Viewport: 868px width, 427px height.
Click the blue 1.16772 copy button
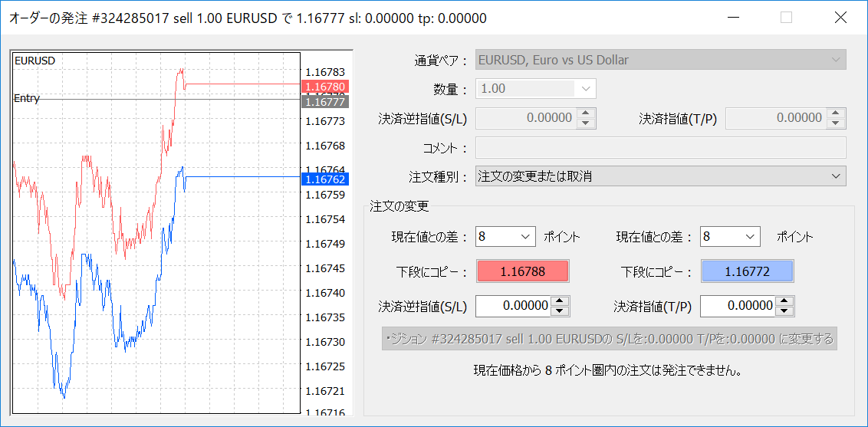747,271
